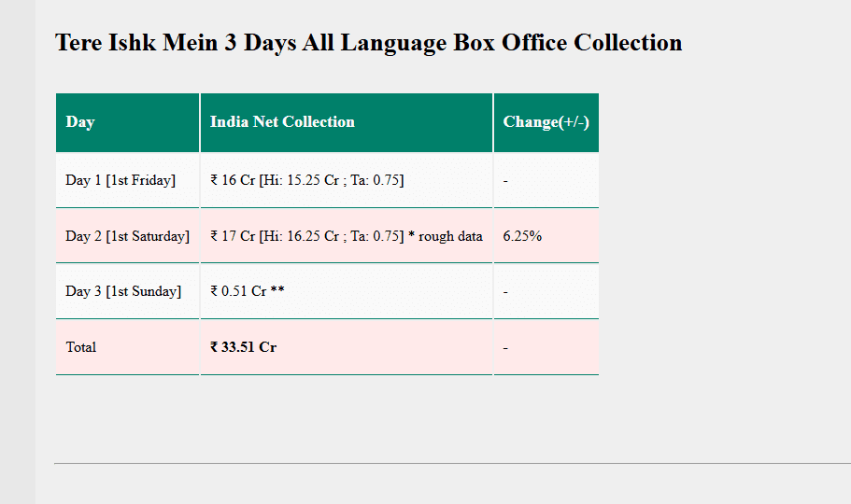Click the Day 1 change dash cell

pos(506,180)
